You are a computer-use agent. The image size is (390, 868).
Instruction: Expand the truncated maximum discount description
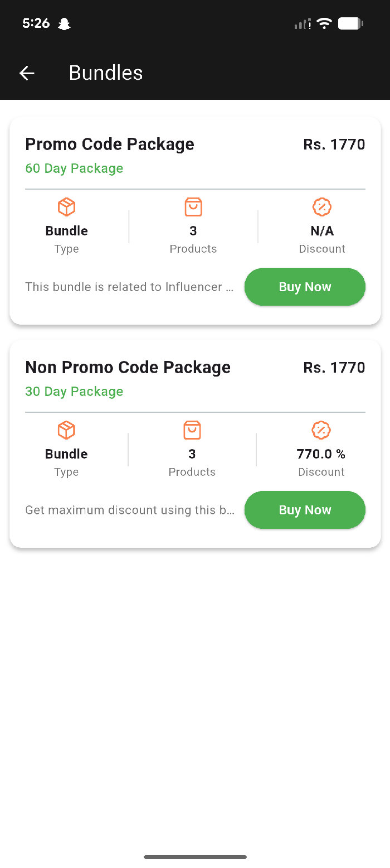click(129, 510)
